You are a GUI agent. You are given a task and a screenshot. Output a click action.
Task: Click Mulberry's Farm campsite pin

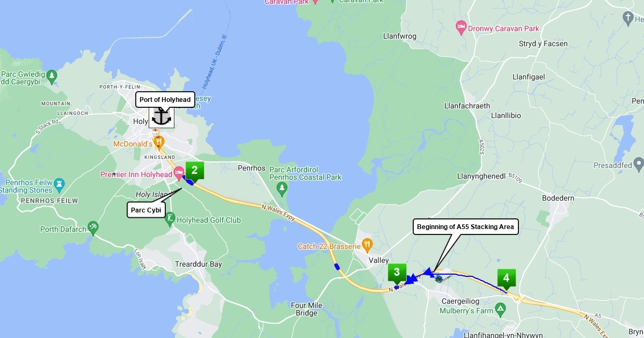(x=500, y=309)
